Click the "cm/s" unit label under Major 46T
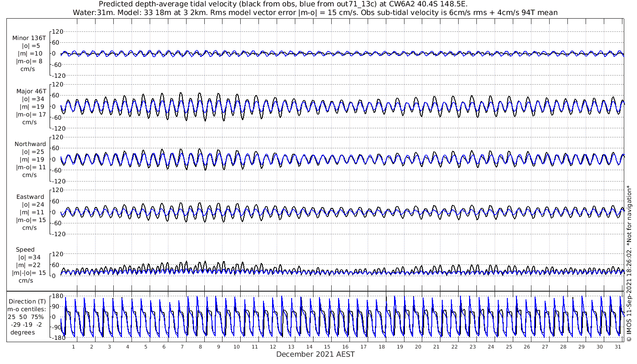 pyautogui.click(x=30, y=122)
